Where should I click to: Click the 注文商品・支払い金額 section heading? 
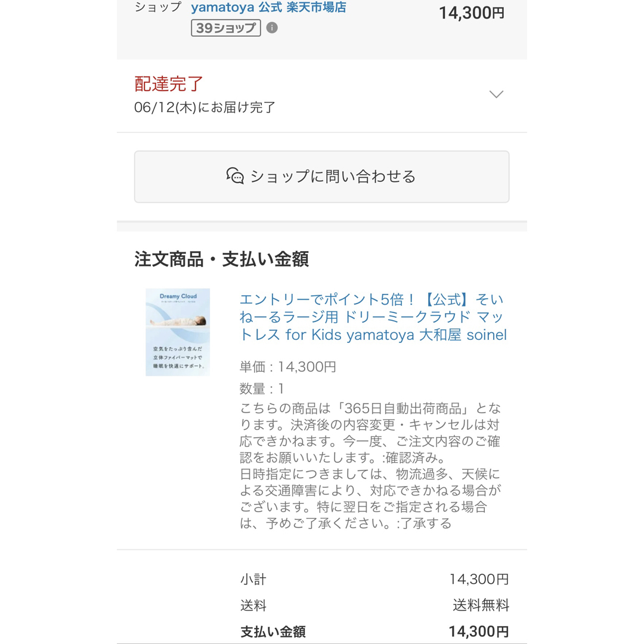tap(221, 259)
